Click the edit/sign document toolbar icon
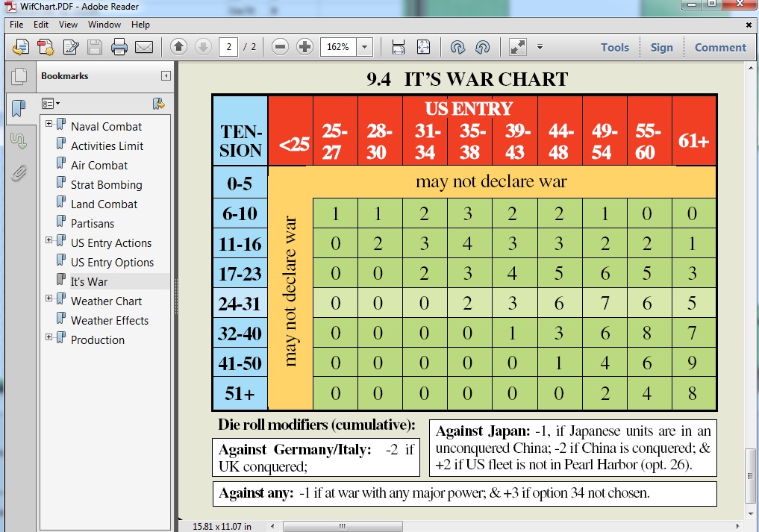The height and width of the screenshot is (532, 759). pos(71,47)
